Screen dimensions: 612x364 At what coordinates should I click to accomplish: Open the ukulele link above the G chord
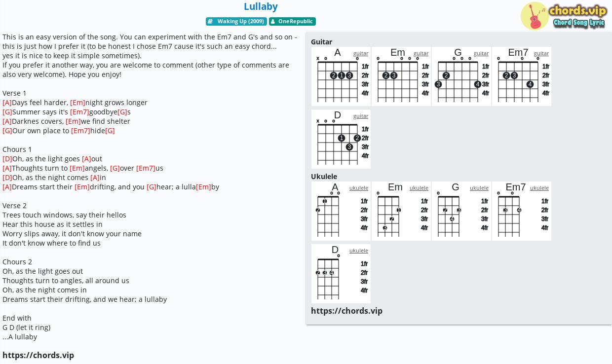[x=479, y=188]
